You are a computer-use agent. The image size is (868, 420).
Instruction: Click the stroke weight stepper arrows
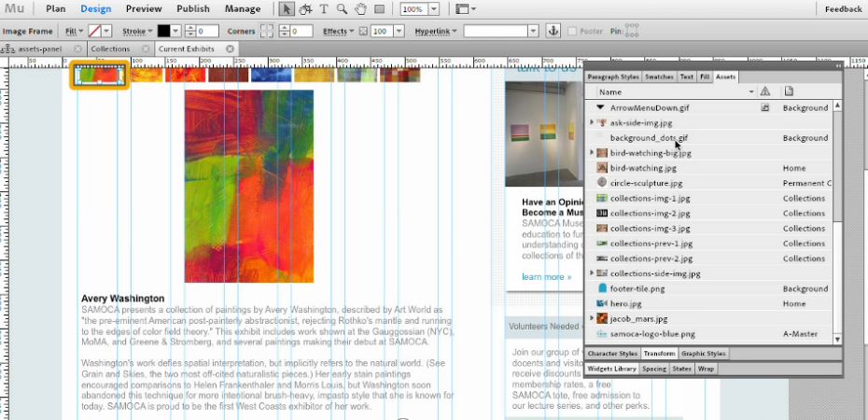coord(190,32)
